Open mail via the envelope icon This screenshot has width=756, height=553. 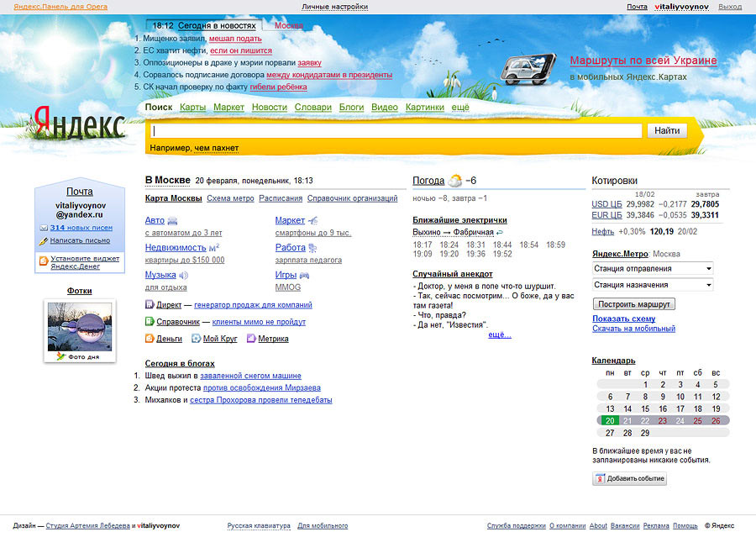(44, 227)
